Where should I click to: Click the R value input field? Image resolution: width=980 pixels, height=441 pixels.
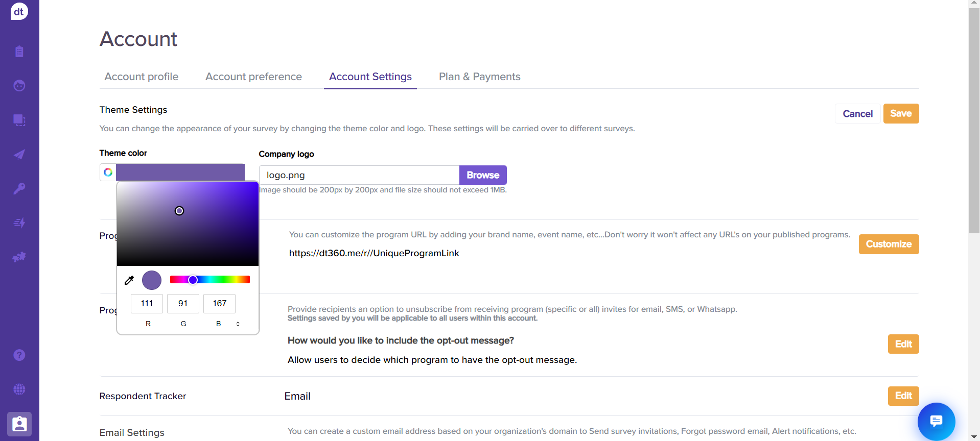coord(147,303)
